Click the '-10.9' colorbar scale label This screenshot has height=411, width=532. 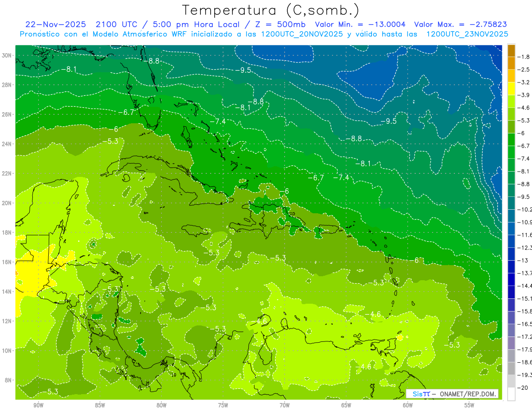click(525, 222)
